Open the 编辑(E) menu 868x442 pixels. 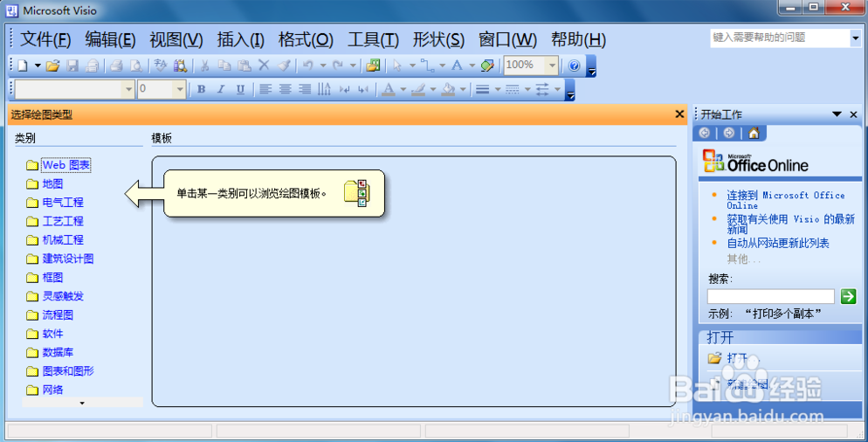pos(110,39)
